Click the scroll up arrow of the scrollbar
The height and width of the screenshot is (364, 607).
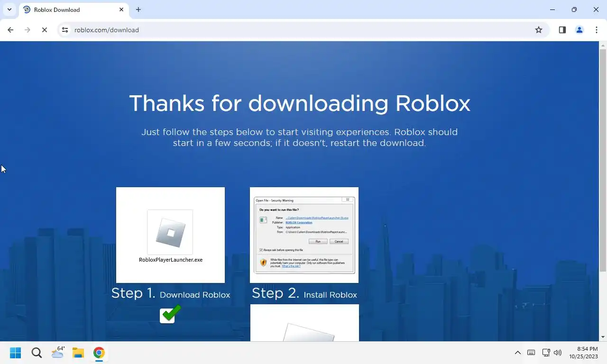pos(603,45)
